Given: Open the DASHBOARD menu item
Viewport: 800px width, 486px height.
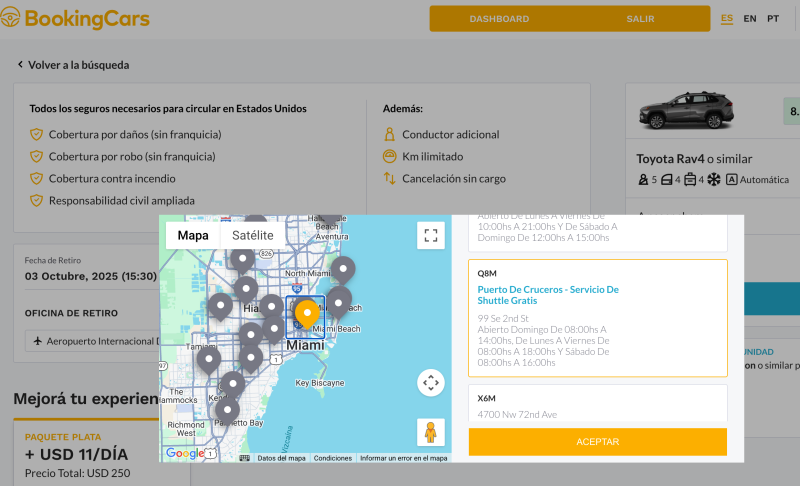Looking at the screenshot, I should tap(499, 19).
